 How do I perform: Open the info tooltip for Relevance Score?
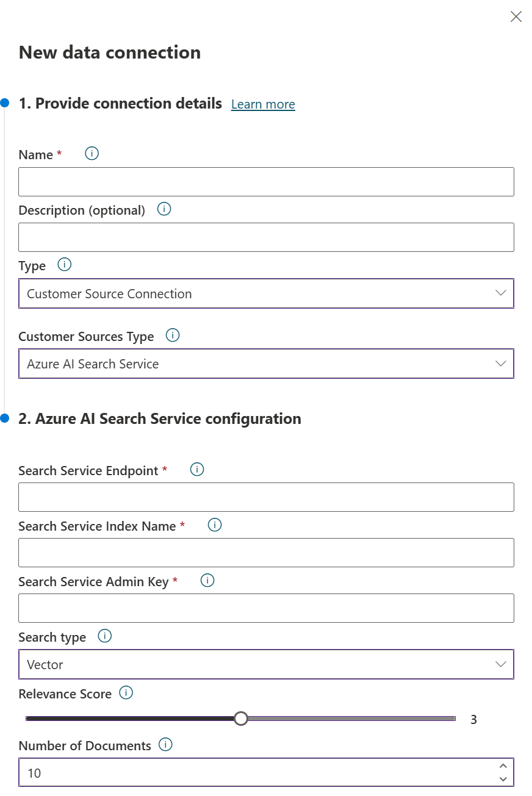(126, 692)
